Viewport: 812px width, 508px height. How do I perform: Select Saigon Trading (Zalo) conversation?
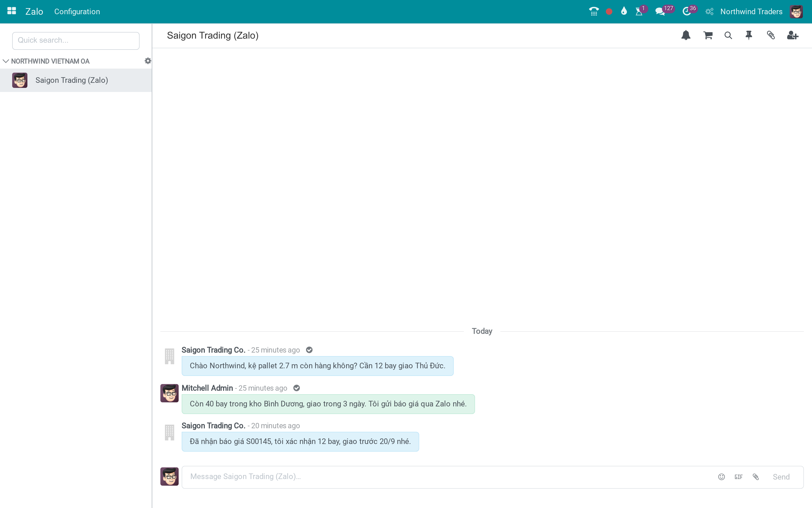tap(76, 80)
